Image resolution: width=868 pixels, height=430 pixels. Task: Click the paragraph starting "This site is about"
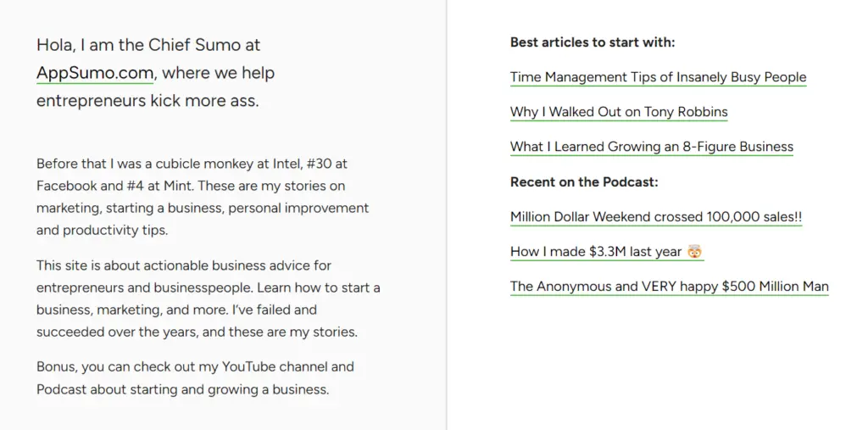click(208, 299)
